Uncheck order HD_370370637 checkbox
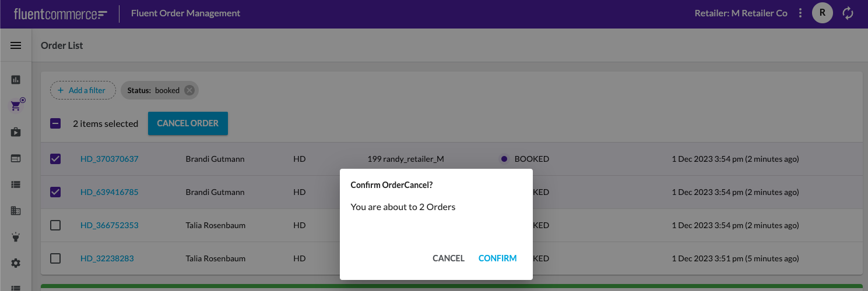 55,159
